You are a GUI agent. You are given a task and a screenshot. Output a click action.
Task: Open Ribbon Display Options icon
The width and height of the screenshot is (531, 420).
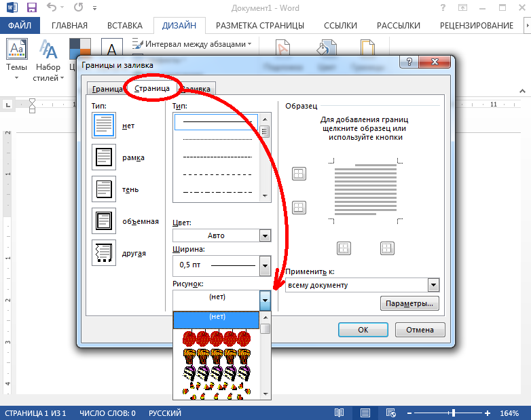(x=462, y=7)
